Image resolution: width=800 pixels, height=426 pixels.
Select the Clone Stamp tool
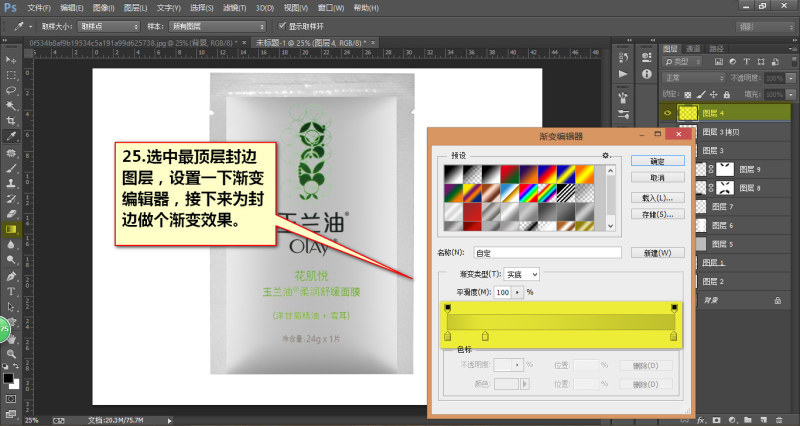coord(11,184)
